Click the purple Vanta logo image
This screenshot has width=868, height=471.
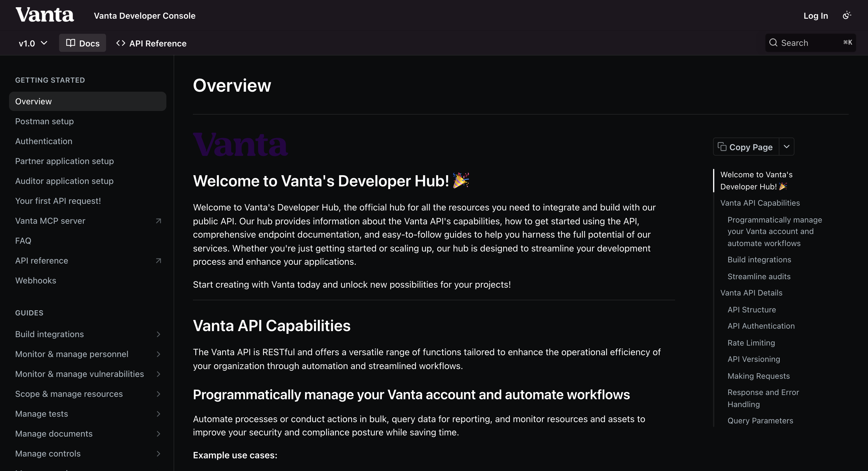tap(240, 144)
